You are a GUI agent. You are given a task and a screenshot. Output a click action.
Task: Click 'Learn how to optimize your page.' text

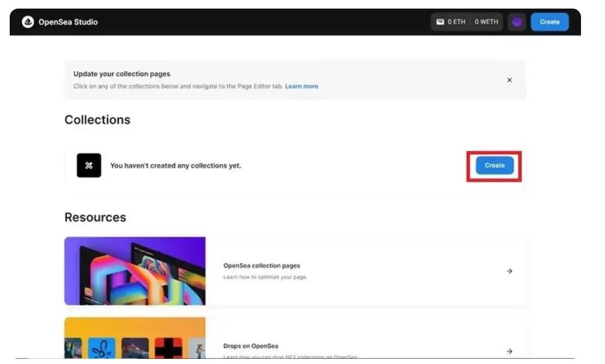click(265, 277)
